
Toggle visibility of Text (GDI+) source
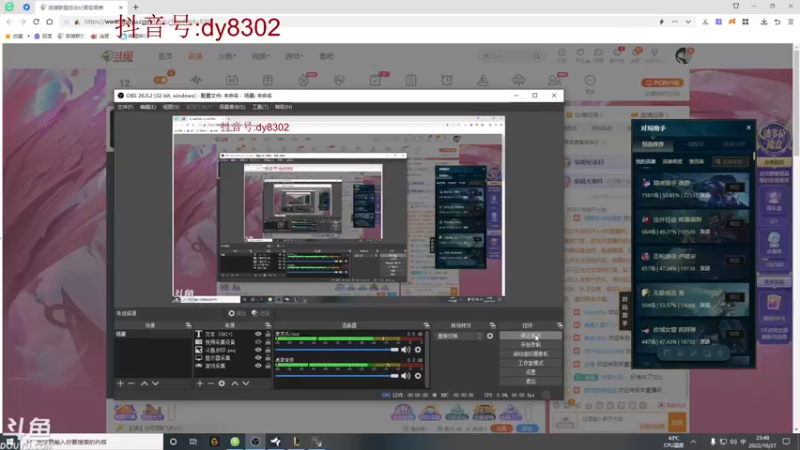click(x=258, y=334)
